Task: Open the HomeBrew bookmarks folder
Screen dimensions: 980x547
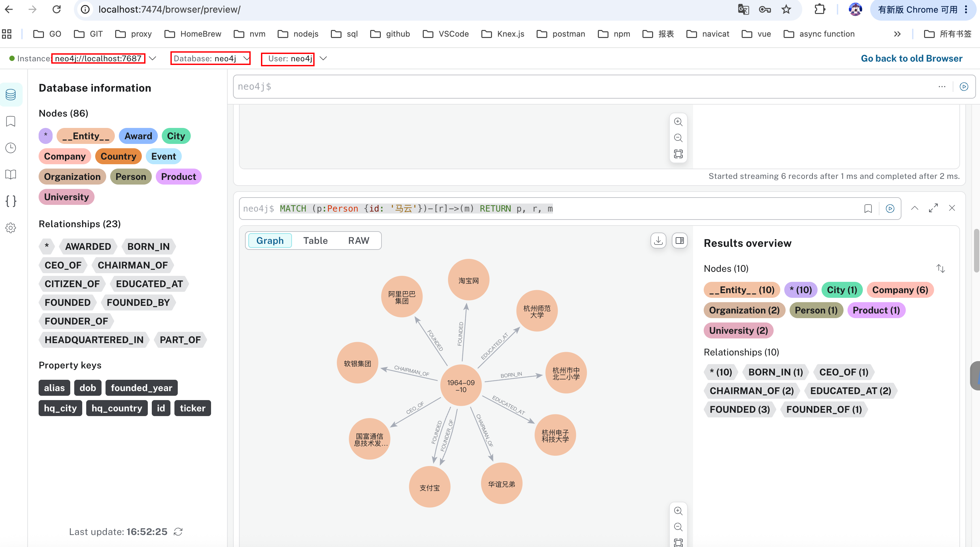Action: [193, 34]
